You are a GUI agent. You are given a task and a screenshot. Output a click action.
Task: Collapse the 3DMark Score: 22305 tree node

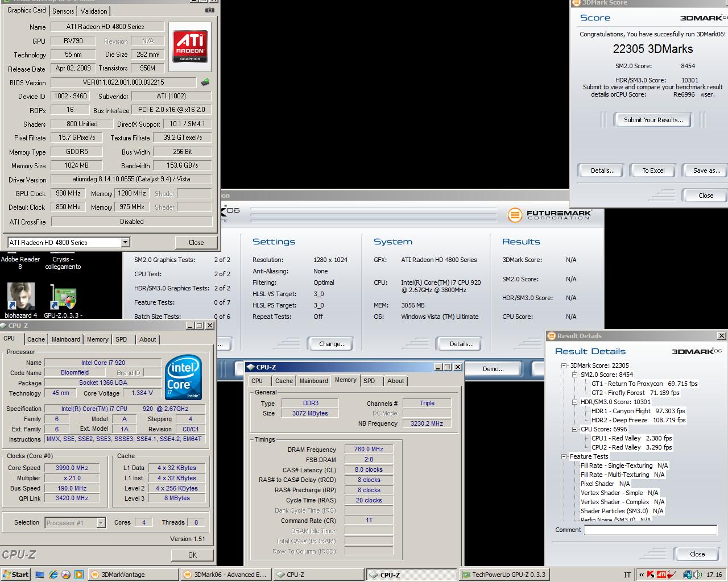pyautogui.click(x=564, y=366)
